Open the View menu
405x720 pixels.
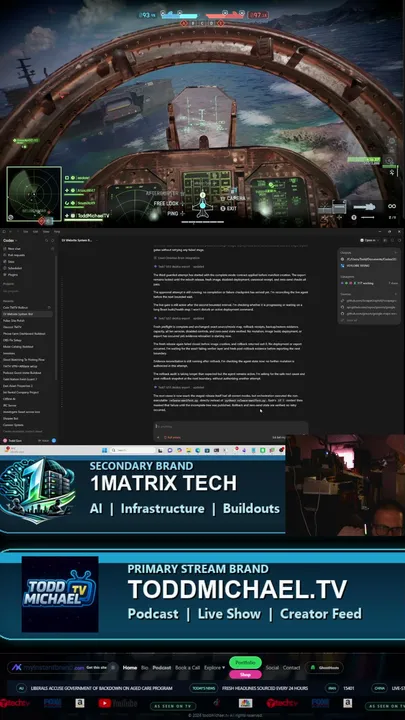coord(45,231)
